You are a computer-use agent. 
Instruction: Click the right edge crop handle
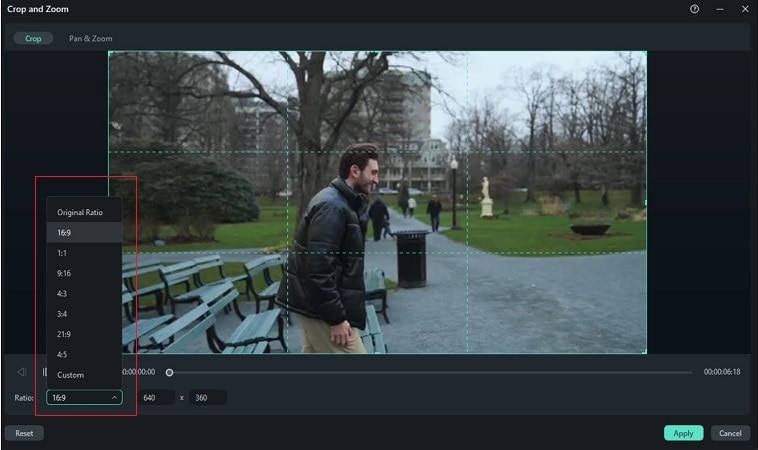(x=645, y=203)
